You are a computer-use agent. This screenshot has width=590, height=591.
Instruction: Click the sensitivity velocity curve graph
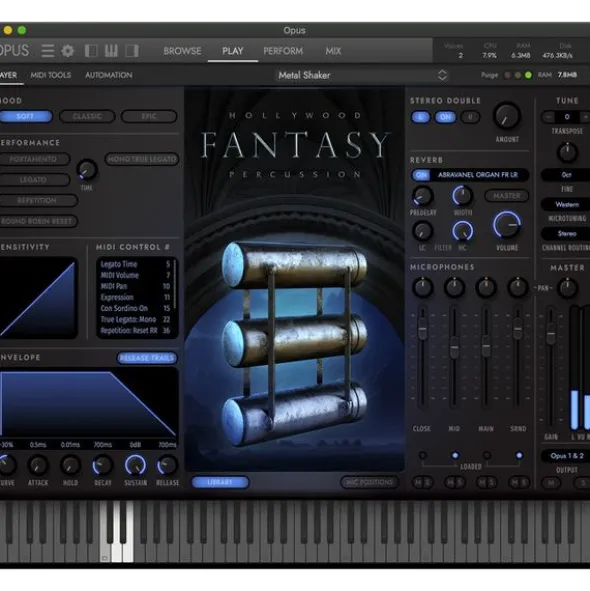click(38, 298)
